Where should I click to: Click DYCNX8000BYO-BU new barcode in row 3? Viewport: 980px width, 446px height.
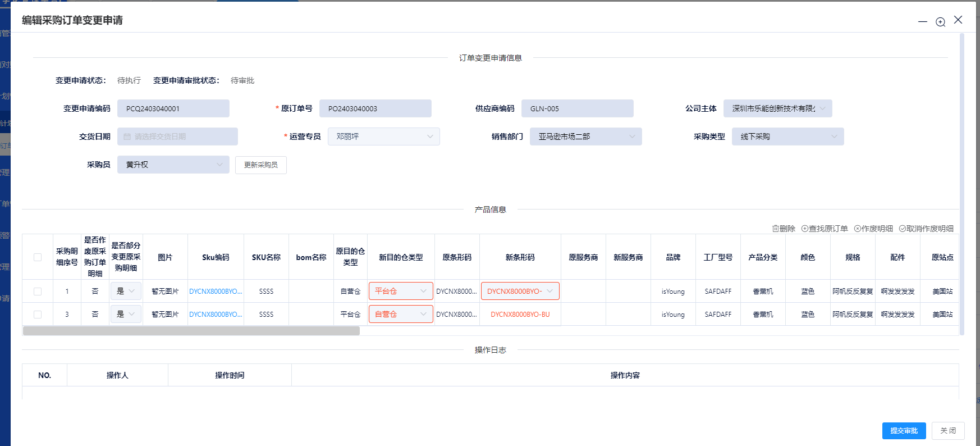pyautogui.click(x=520, y=315)
